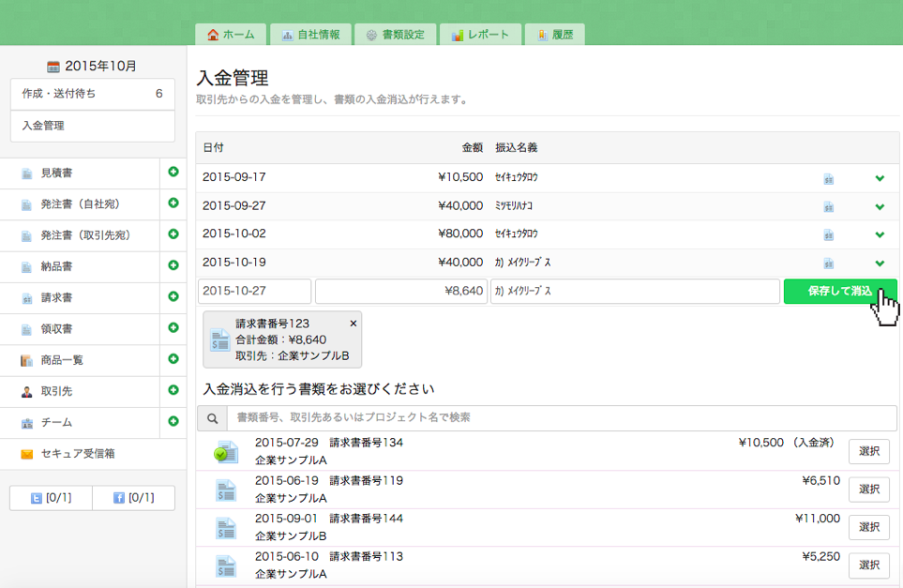Click the date field showing 2015-10-27
Screen dimensions: 903x588
point(255,292)
